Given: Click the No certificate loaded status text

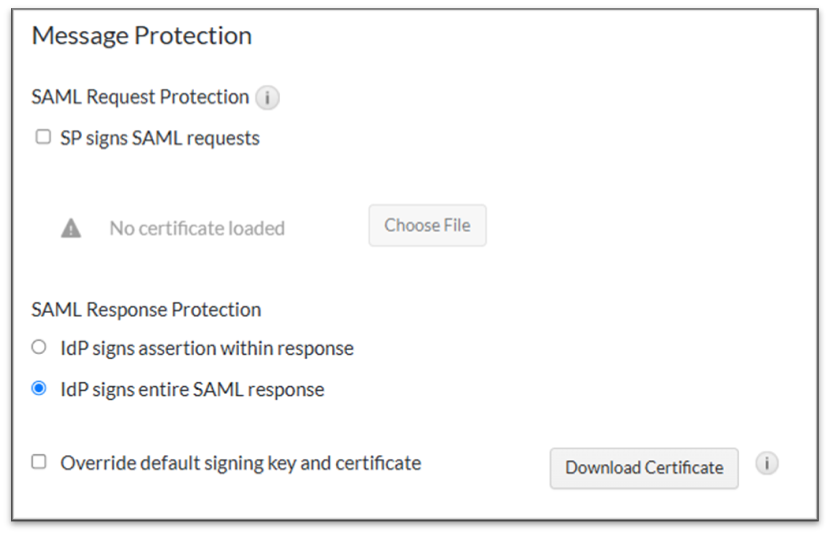Looking at the screenshot, I should [x=197, y=228].
